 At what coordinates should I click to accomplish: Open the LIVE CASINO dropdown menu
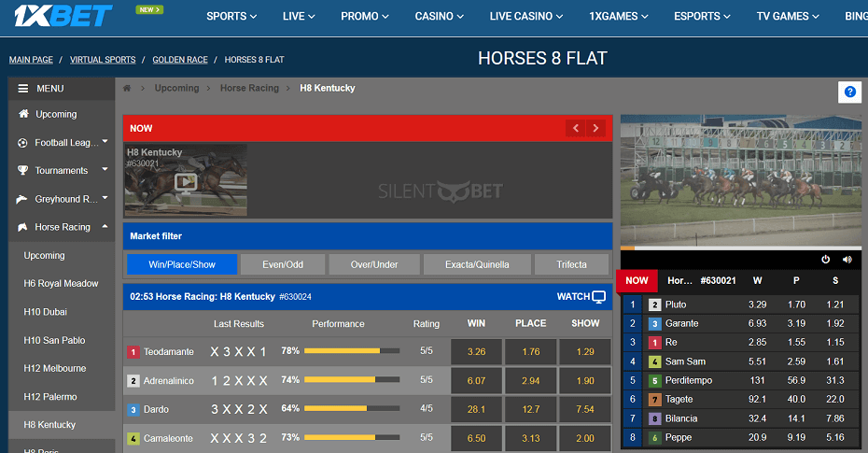tap(525, 17)
